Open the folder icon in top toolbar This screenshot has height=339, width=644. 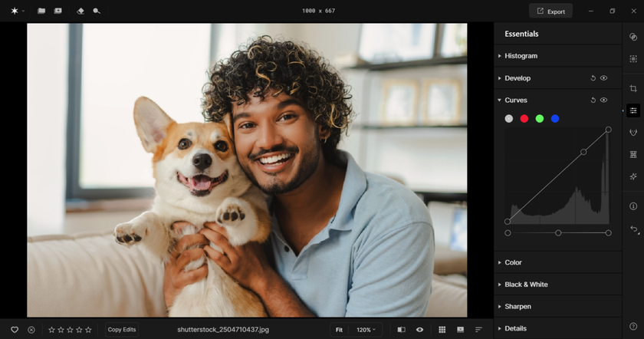(x=41, y=12)
